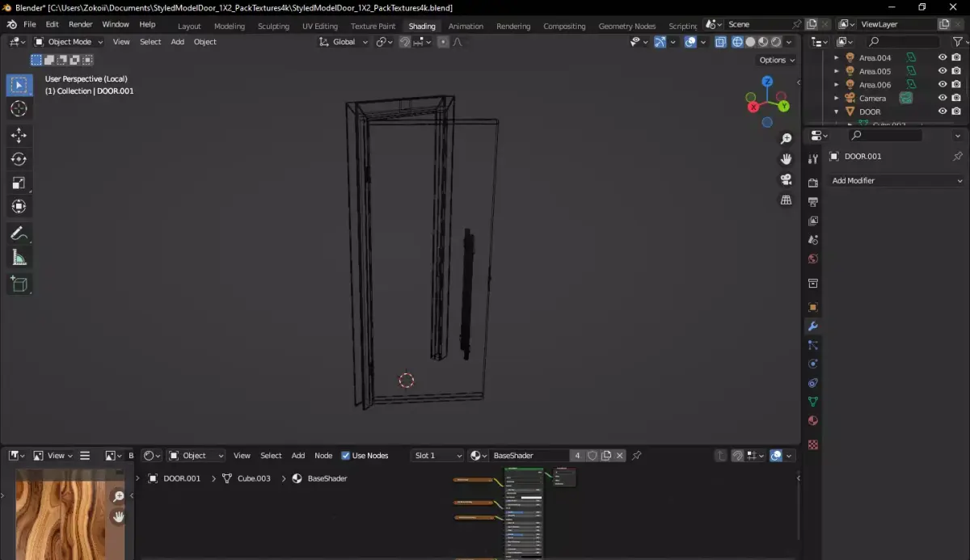
Task: Activate the Scale tool
Action: tap(19, 183)
